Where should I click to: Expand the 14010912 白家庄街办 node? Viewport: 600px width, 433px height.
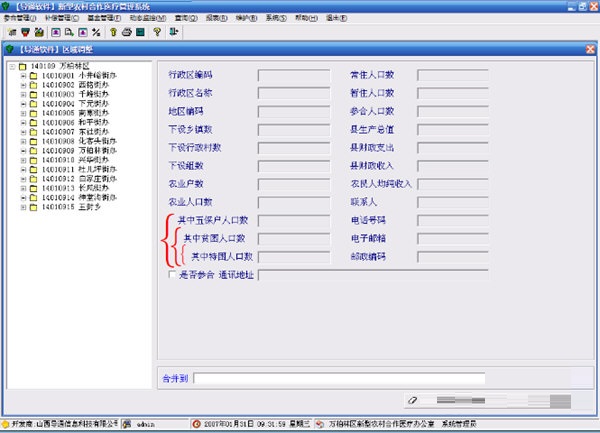(23, 179)
